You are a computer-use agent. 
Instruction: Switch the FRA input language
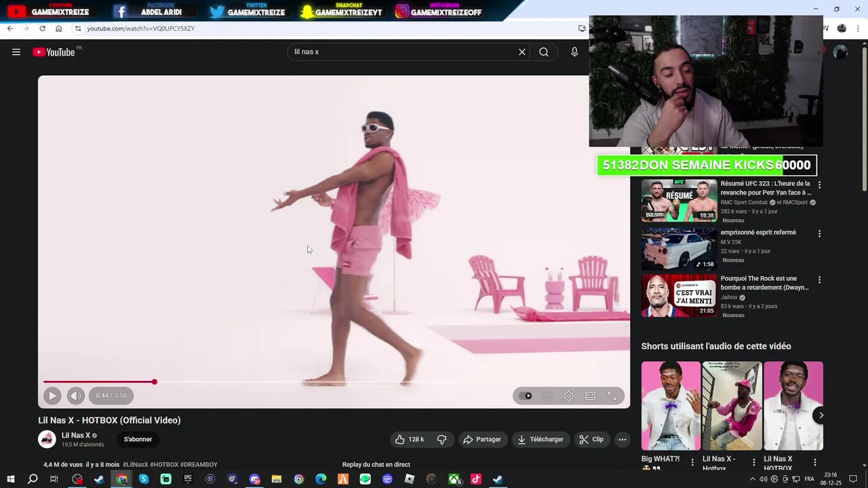(x=809, y=479)
